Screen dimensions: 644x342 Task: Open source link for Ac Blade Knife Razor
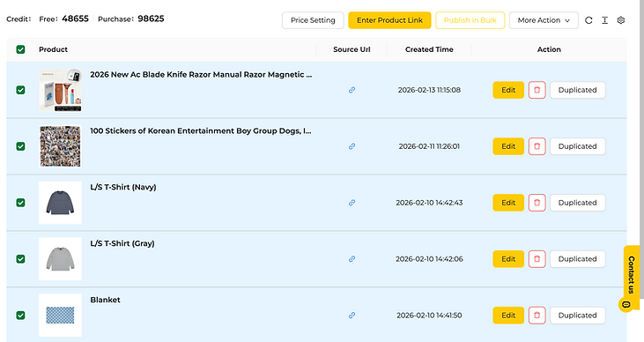tap(352, 90)
